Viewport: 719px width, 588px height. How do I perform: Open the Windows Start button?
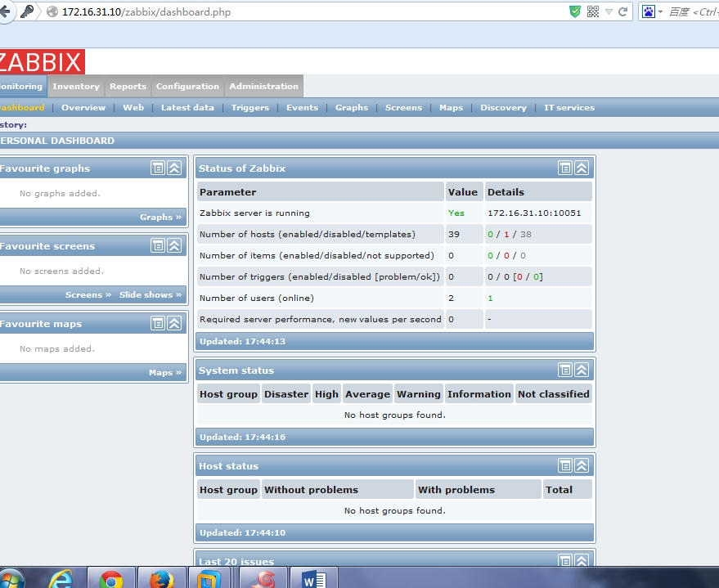click(10, 579)
